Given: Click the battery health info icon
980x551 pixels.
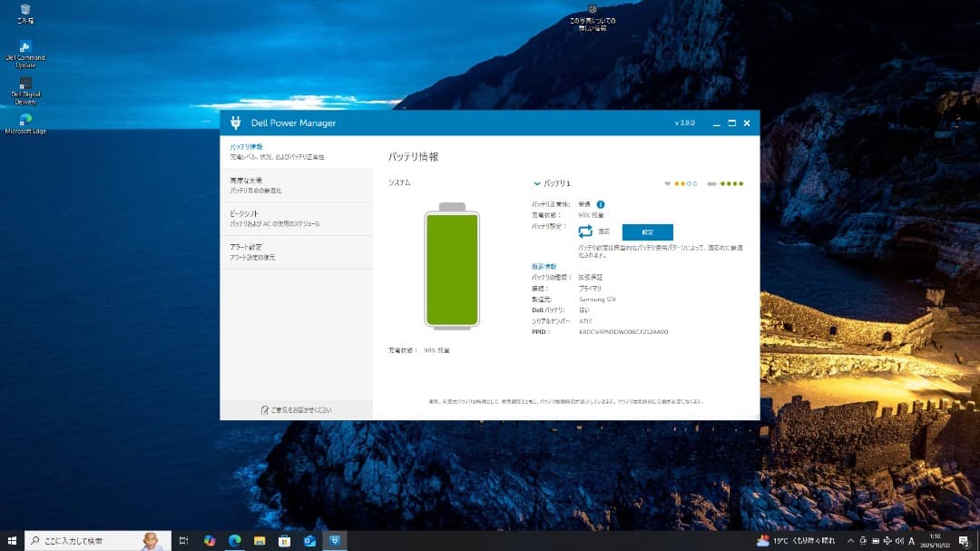Looking at the screenshot, I should [x=601, y=204].
